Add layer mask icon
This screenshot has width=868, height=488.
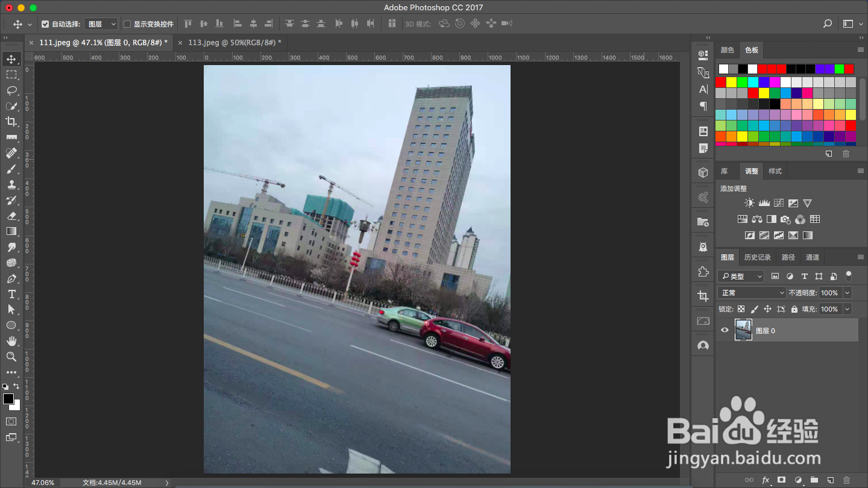point(781,480)
